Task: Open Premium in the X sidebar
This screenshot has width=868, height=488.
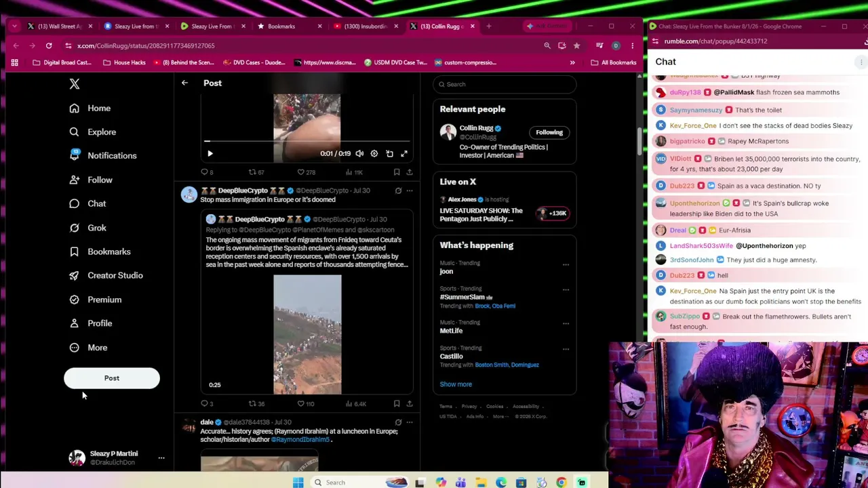Action: point(95,300)
